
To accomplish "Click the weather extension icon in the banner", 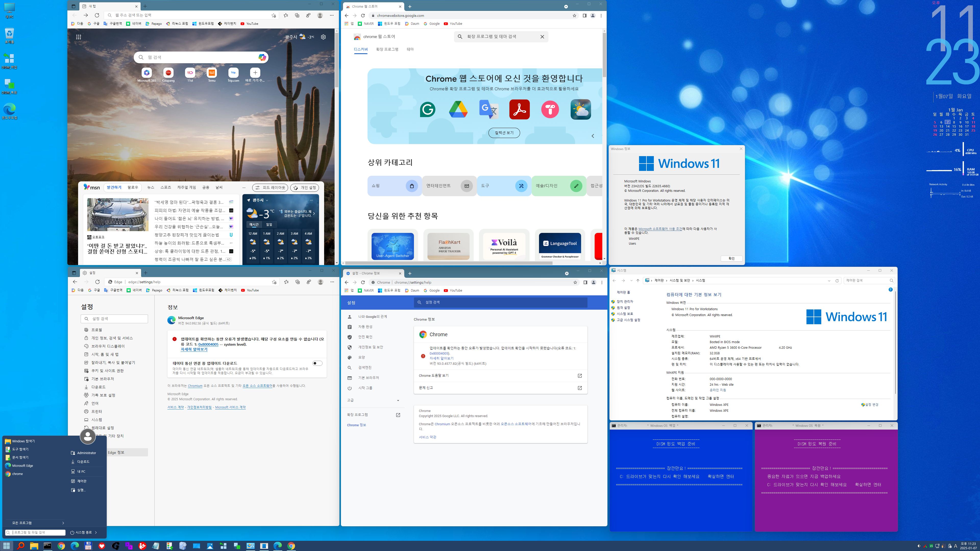I will click(581, 109).
